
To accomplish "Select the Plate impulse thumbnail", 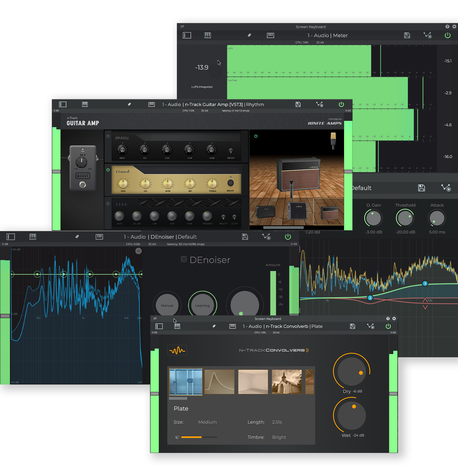I will click(186, 382).
